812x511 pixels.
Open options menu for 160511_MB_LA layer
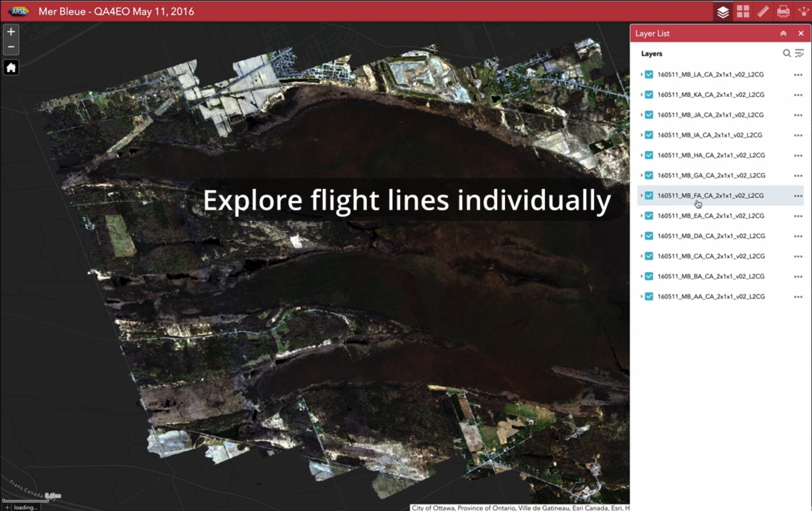coord(798,75)
